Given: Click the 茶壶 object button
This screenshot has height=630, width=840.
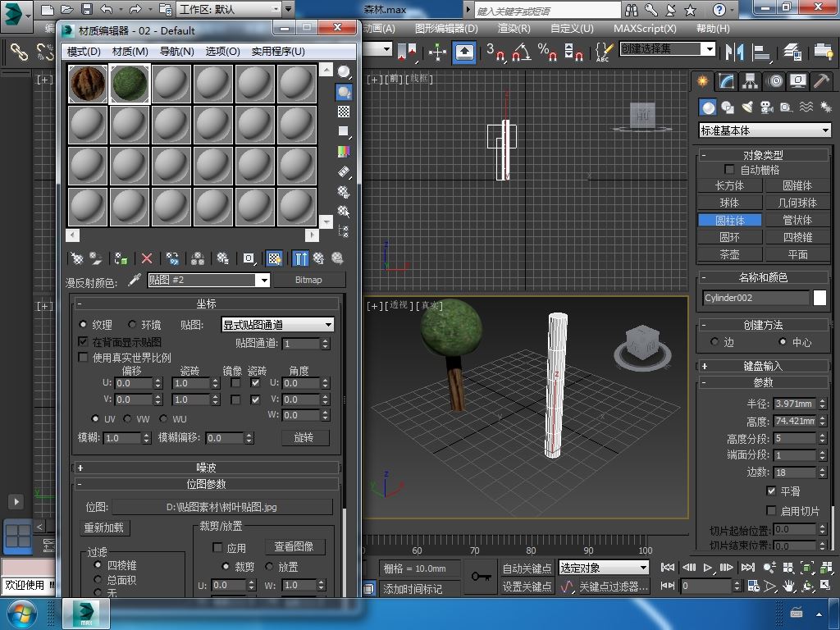Looking at the screenshot, I should 729,254.
